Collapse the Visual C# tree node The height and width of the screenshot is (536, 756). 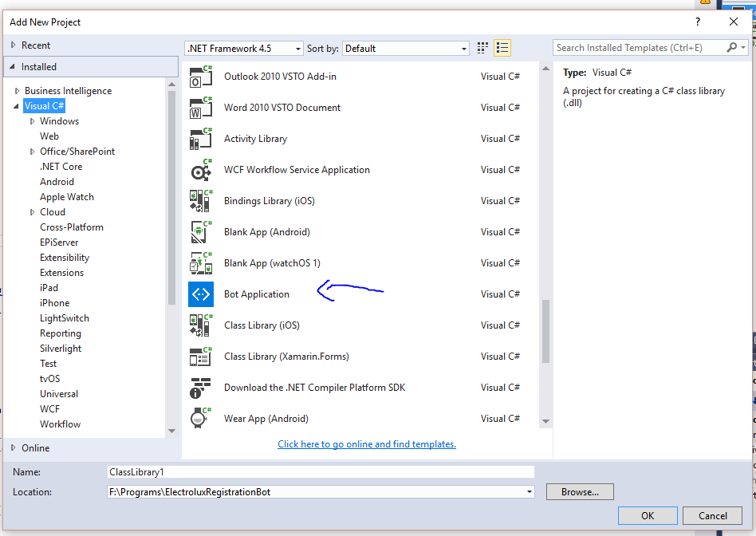[17, 106]
